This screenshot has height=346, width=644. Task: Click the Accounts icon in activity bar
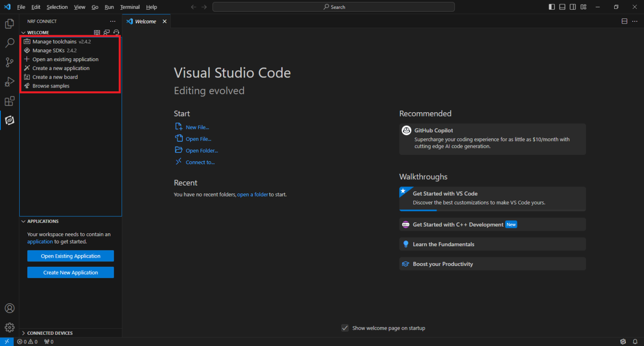pos(9,308)
